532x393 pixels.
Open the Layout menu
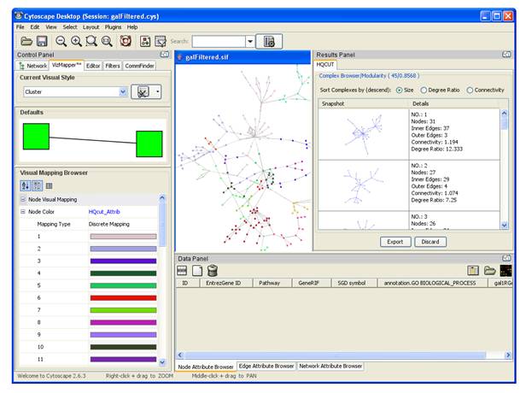click(91, 26)
